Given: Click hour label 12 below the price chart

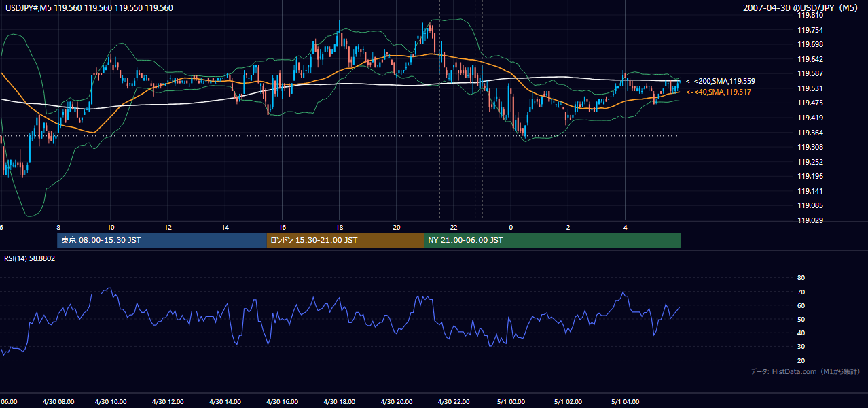Looking at the screenshot, I should tap(168, 228).
